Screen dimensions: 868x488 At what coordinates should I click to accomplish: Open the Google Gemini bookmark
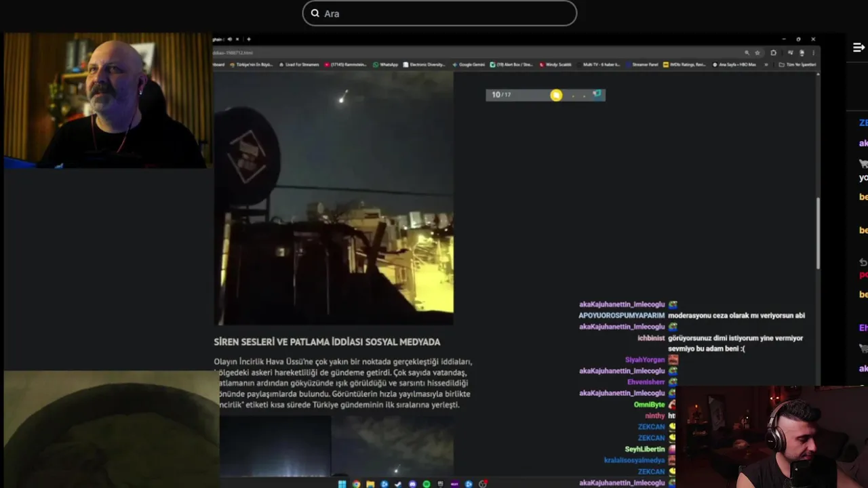[x=469, y=64]
